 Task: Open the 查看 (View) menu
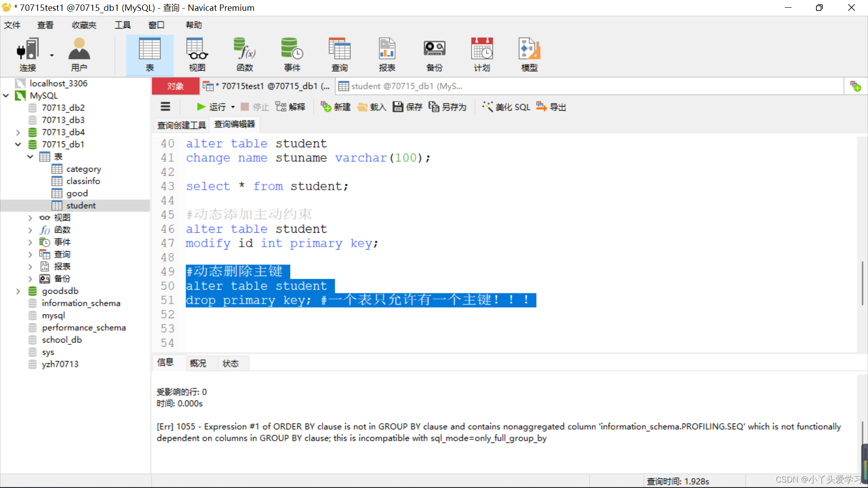[x=45, y=25]
